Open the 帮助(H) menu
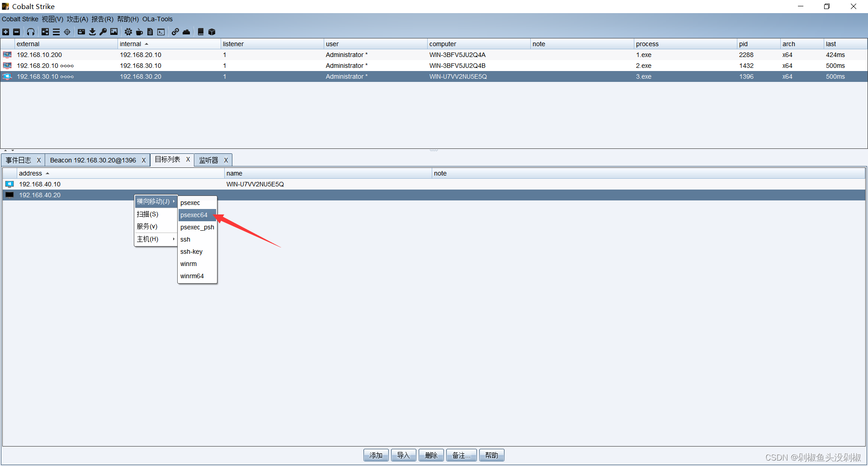Image resolution: width=868 pixels, height=466 pixels. click(128, 19)
